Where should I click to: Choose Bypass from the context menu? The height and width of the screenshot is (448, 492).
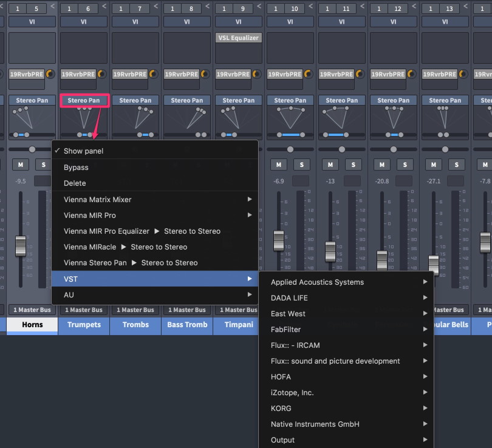point(155,167)
